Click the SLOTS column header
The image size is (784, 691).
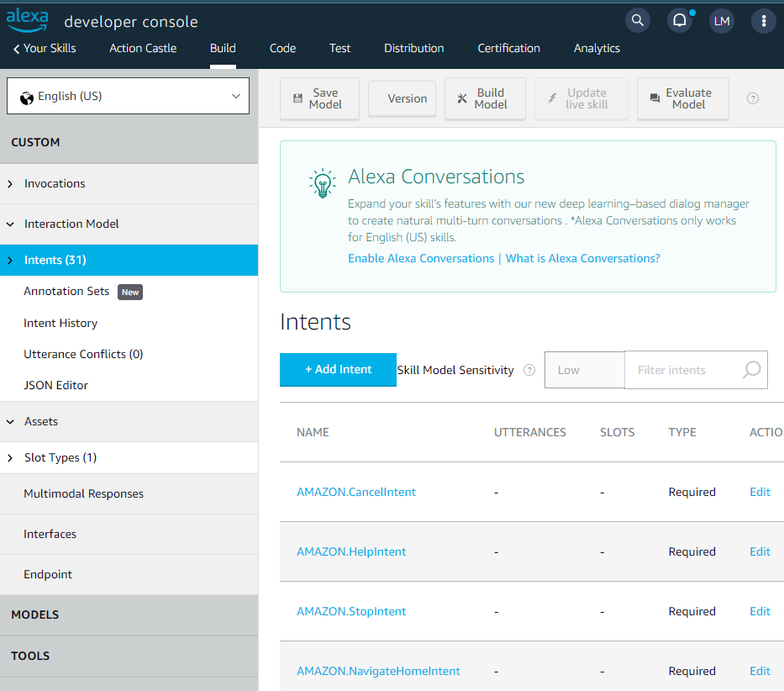(x=617, y=432)
